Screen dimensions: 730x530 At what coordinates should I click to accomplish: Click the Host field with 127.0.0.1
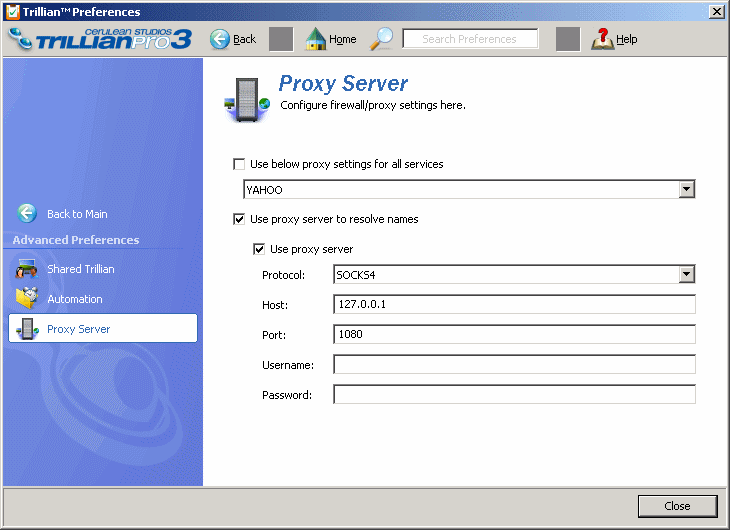pos(514,304)
